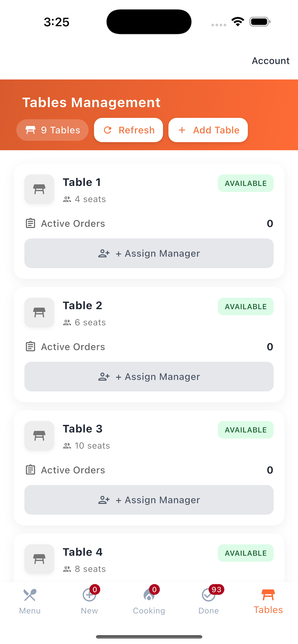Viewport: 298px width, 644px height.
Task: Open the Account link
Action: 271,61
